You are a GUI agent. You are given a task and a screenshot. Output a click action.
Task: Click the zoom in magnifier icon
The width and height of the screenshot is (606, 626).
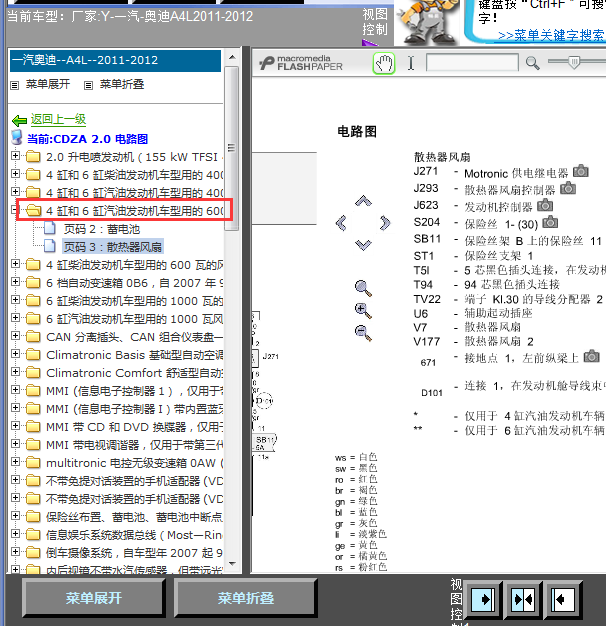click(x=363, y=311)
